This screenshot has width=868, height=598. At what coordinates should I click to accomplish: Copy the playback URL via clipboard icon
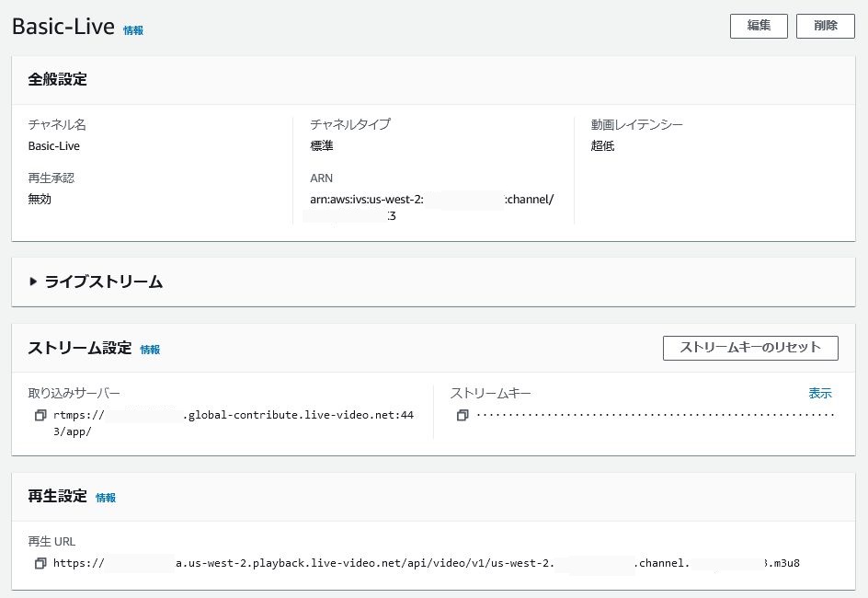39,563
